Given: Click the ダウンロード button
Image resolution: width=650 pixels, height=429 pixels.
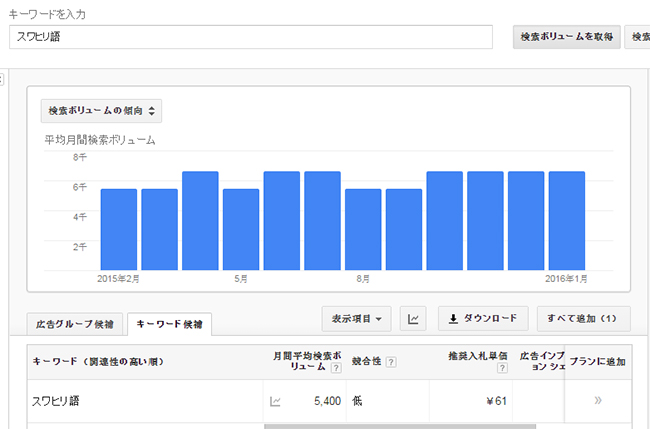Looking at the screenshot, I should 483,318.
